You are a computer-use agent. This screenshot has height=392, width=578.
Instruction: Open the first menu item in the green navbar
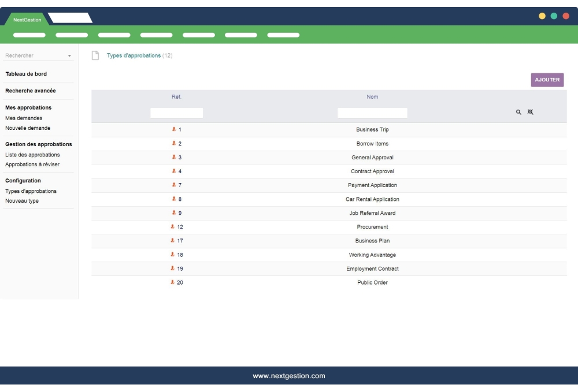30,35
